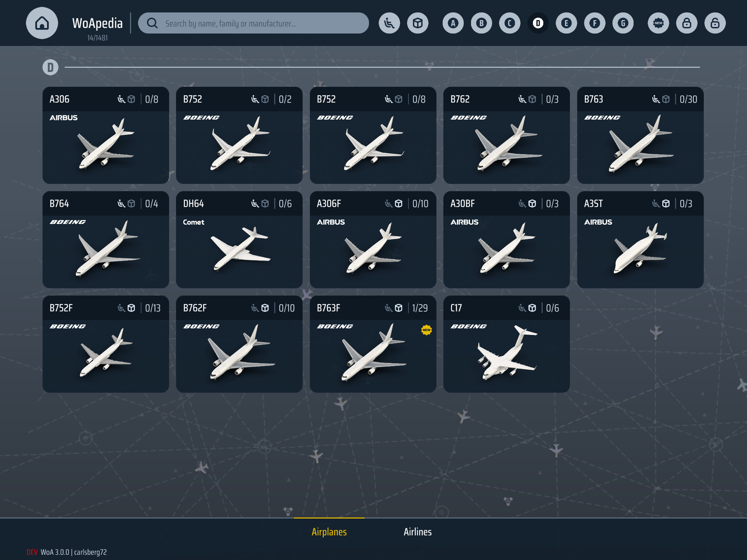Viewport: 747px width, 560px height.
Task: Select size category B filter
Action: click(x=481, y=23)
